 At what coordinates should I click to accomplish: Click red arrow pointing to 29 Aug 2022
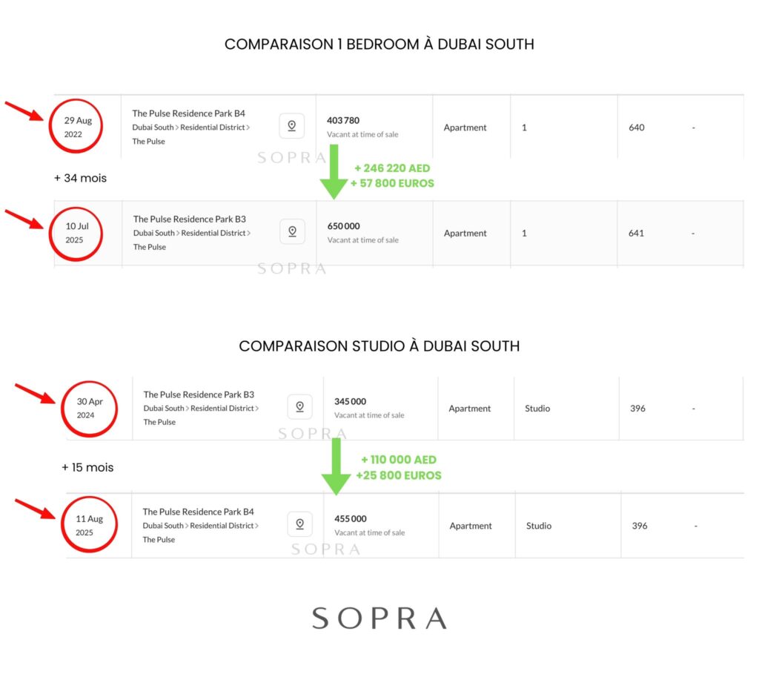click(24, 110)
